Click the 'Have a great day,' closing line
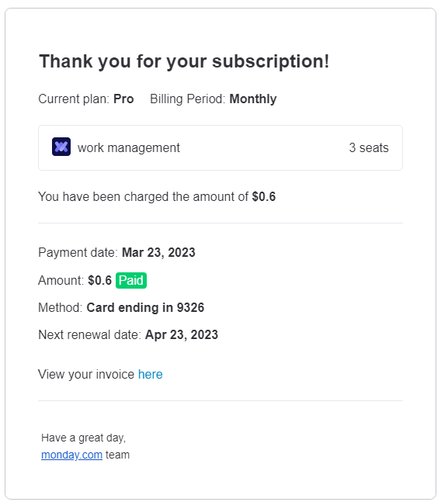This screenshot has height=502, width=448. (x=84, y=438)
